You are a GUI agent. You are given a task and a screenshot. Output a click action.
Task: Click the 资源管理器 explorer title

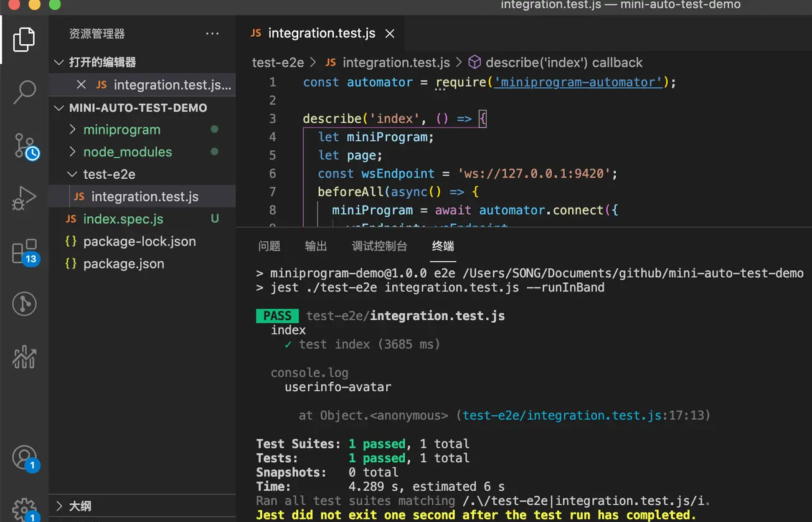tap(97, 34)
